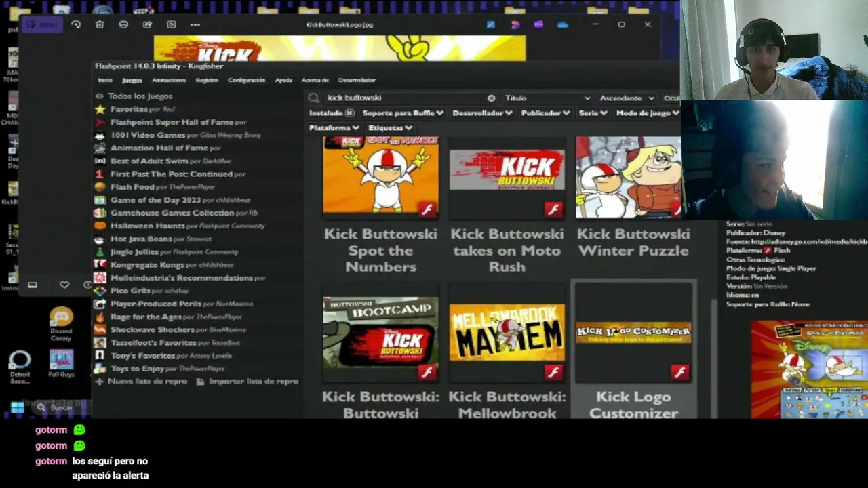Open the Favorites playlist star icon
868x488 pixels.
[100, 109]
